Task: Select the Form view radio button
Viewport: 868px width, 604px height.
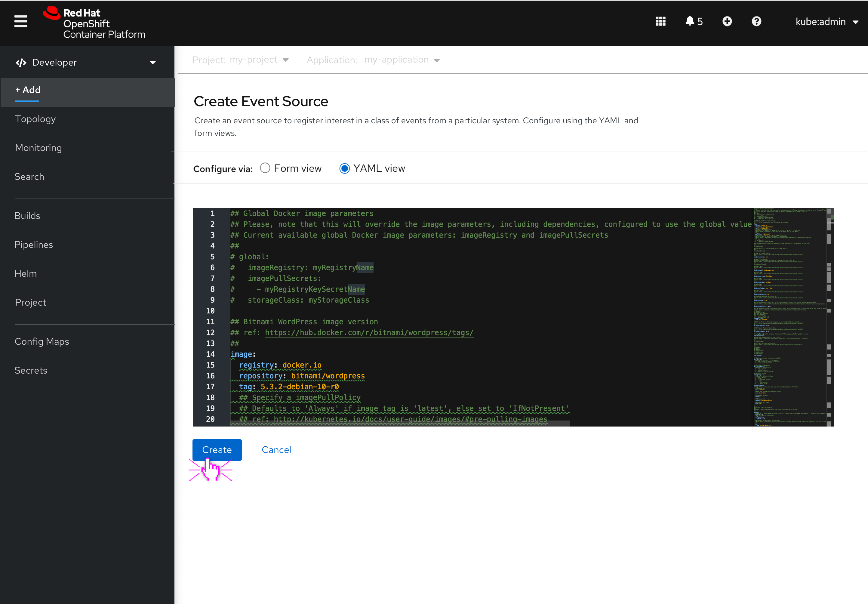Action: coord(264,168)
